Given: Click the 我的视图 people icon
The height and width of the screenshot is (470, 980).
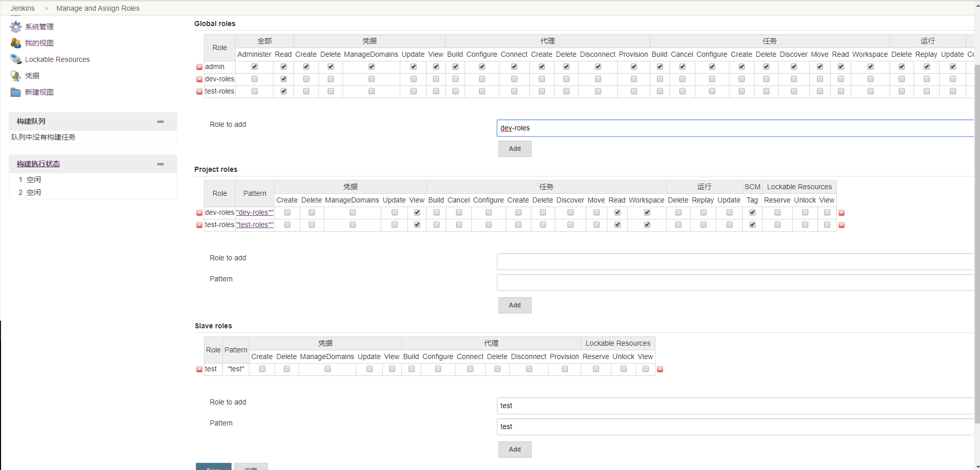Looking at the screenshot, I should [x=16, y=43].
